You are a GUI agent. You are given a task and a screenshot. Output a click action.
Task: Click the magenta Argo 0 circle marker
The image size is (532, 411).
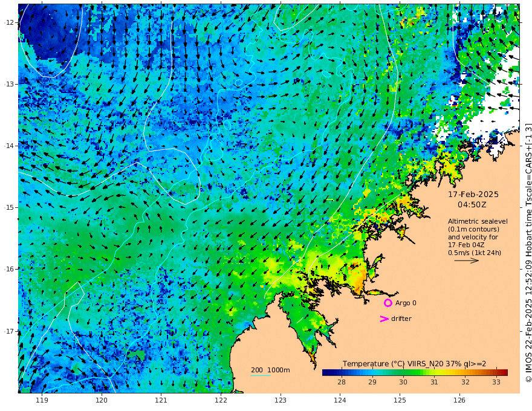point(388,303)
